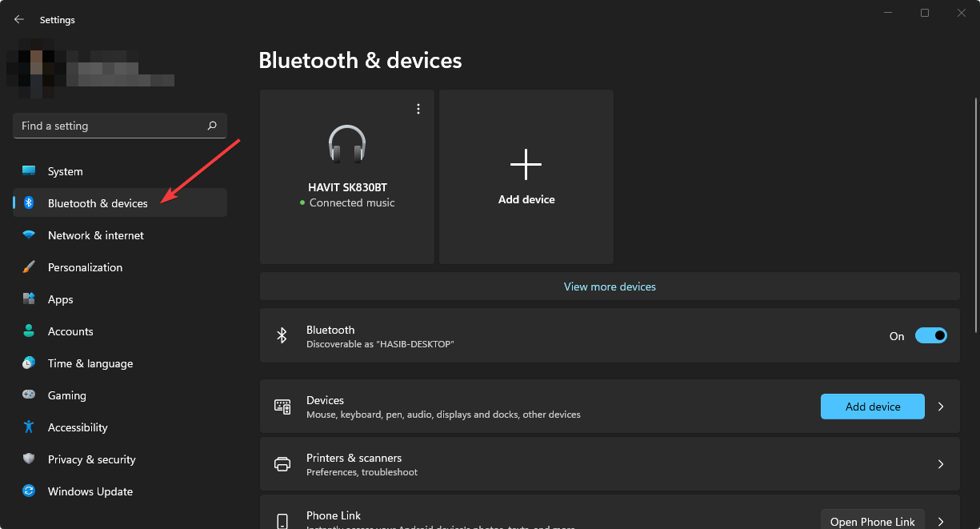
Task: Click the Printers & scanners title
Action: [x=354, y=458]
